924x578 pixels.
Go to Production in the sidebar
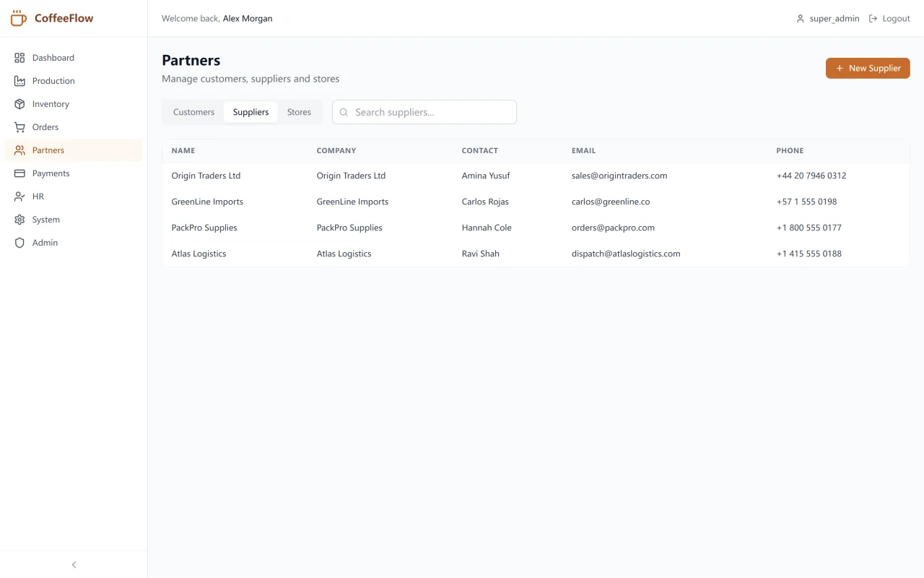coord(74,81)
